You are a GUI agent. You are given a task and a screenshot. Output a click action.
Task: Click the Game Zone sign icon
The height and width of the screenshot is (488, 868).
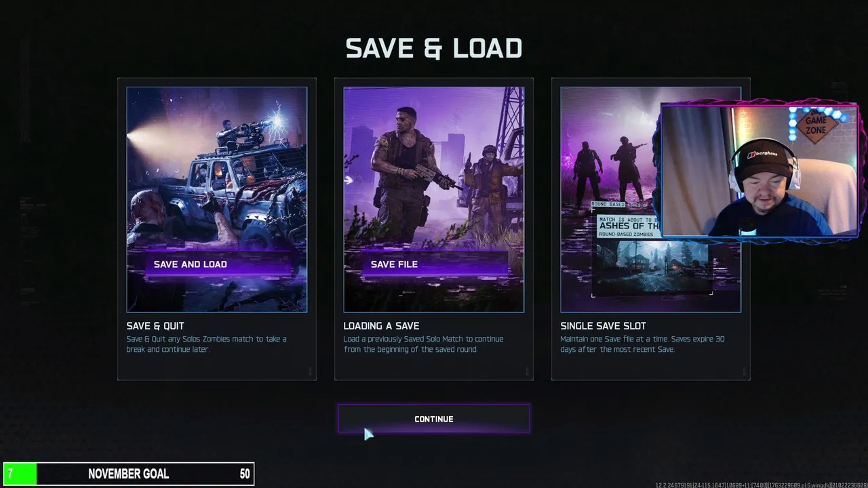pyautogui.click(x=816, y=125)
